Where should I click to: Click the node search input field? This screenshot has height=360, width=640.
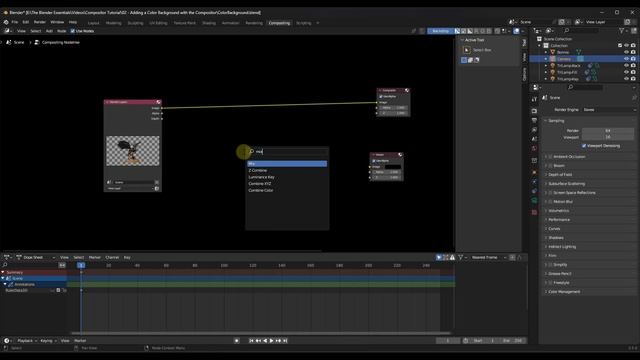pos(288,151)
